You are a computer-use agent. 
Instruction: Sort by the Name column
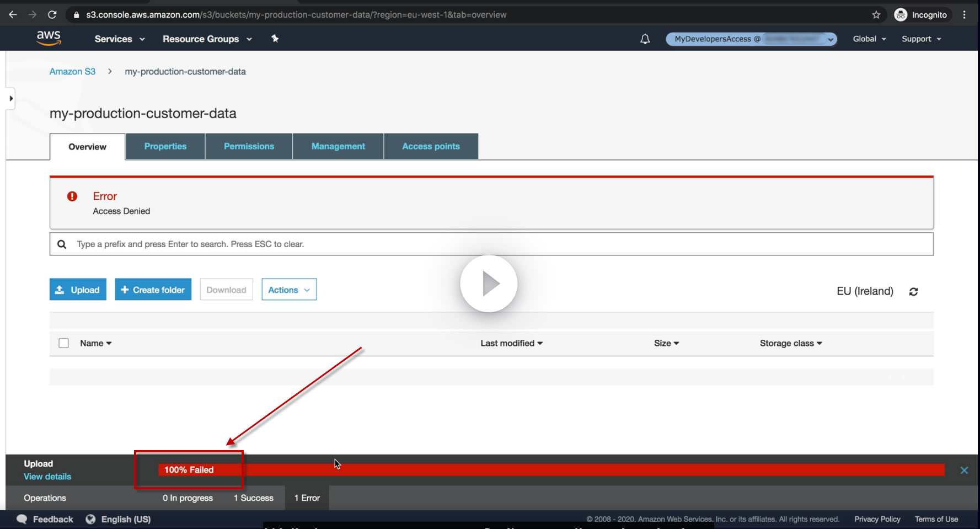[x=96, y=343]
